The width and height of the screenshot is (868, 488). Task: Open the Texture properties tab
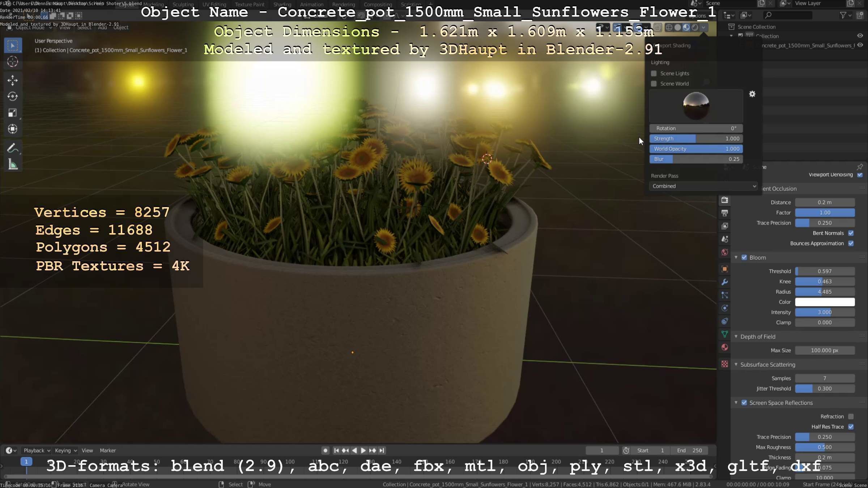pos(725,364)
